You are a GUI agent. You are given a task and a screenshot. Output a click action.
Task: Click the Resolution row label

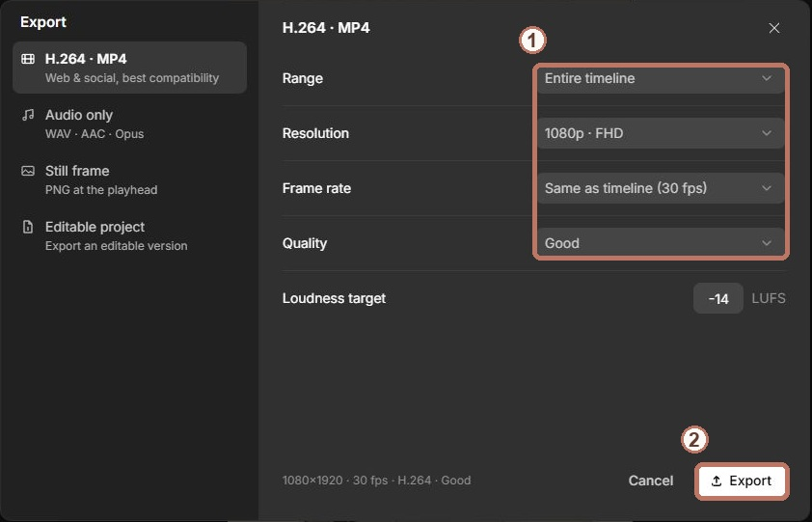(315, 133)
